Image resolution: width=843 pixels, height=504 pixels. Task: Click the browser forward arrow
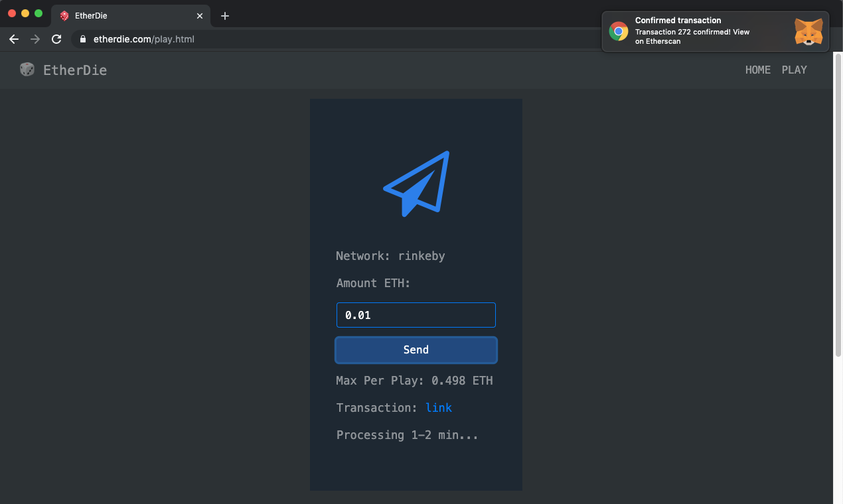coord(35,39)
